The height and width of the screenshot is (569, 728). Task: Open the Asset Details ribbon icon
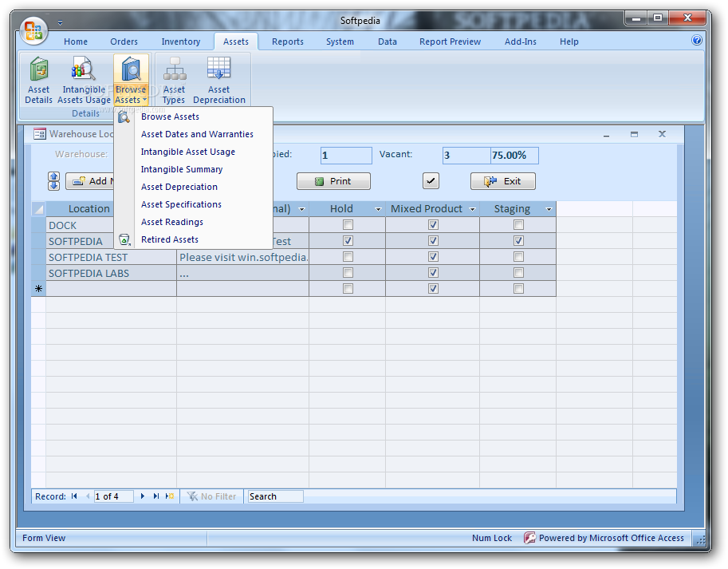click(38, 80)
